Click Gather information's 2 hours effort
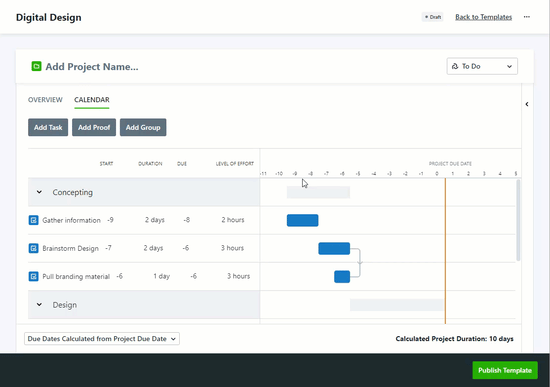 coord(233,220)
